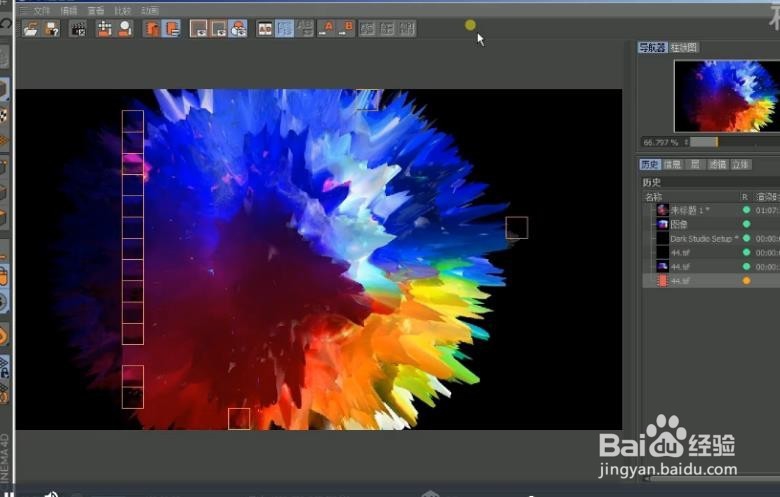
Task: Select the 信息 tab
Action: point(672,164)
